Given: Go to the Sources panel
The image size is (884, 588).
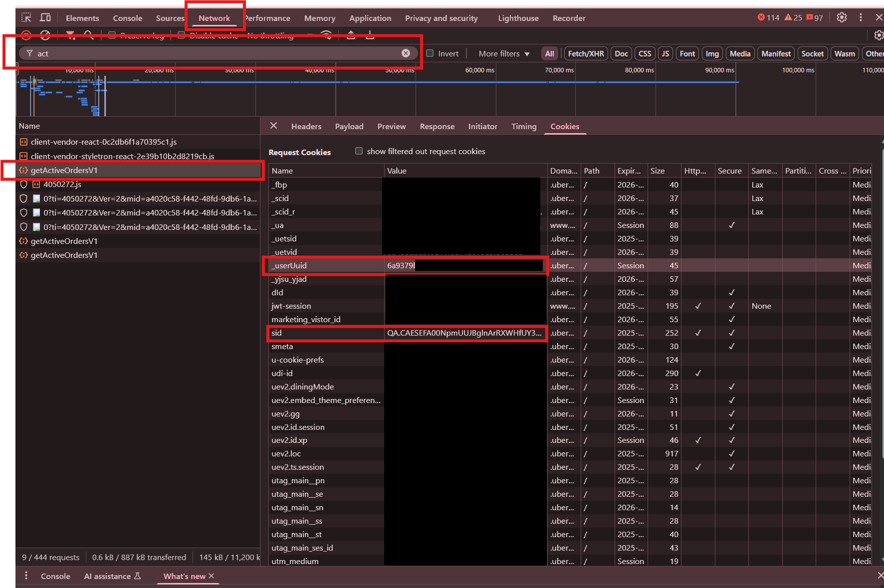Looking at the screenshot, I should click(170, 18).
